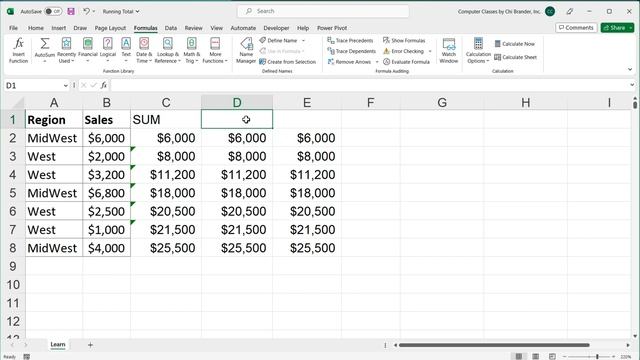This screenshot has height=360, width=640.
Task: Select cell A8 MidWest
Action: [54, 248]
